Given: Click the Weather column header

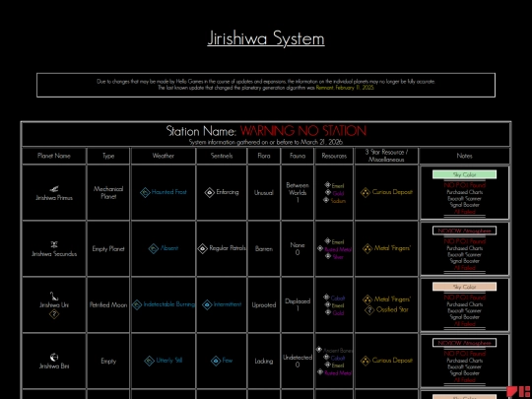Looking at the screenshot, I should click(x=164, y=156).
